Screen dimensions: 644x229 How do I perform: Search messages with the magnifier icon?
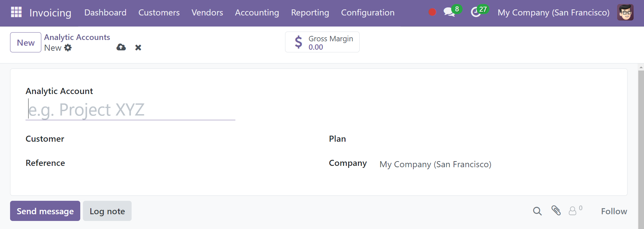tap(537, 211)
